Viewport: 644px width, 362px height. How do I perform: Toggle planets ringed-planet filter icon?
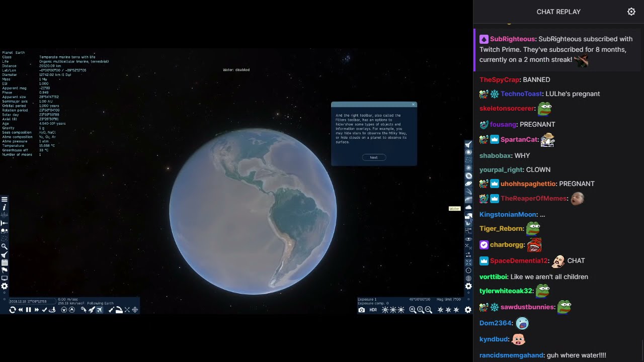(468, 184)
